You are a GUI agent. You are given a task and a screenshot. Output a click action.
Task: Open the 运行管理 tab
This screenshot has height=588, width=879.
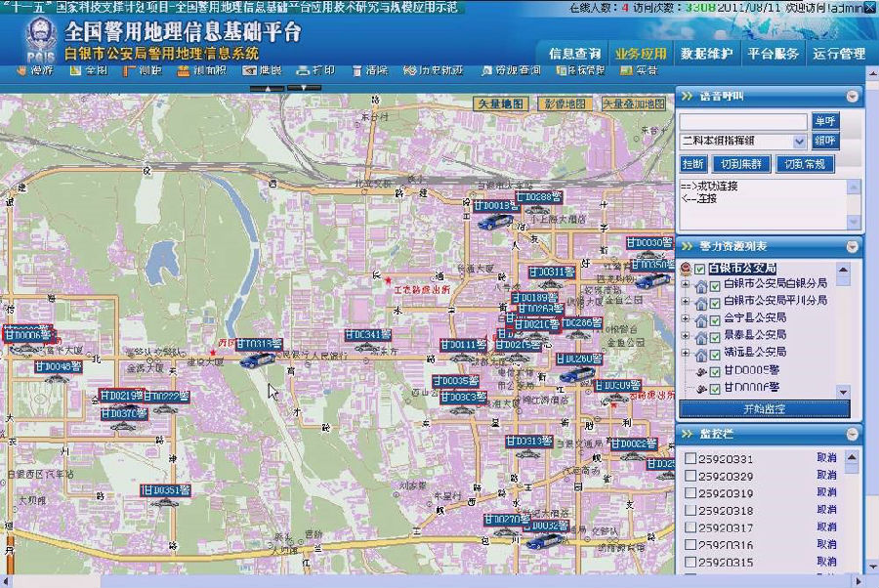(x=839, y=54)
